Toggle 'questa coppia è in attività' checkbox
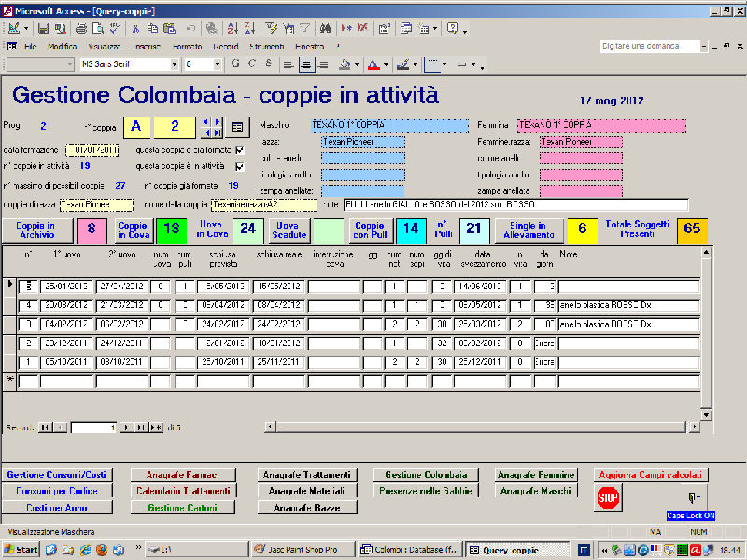 coord(240,166)
